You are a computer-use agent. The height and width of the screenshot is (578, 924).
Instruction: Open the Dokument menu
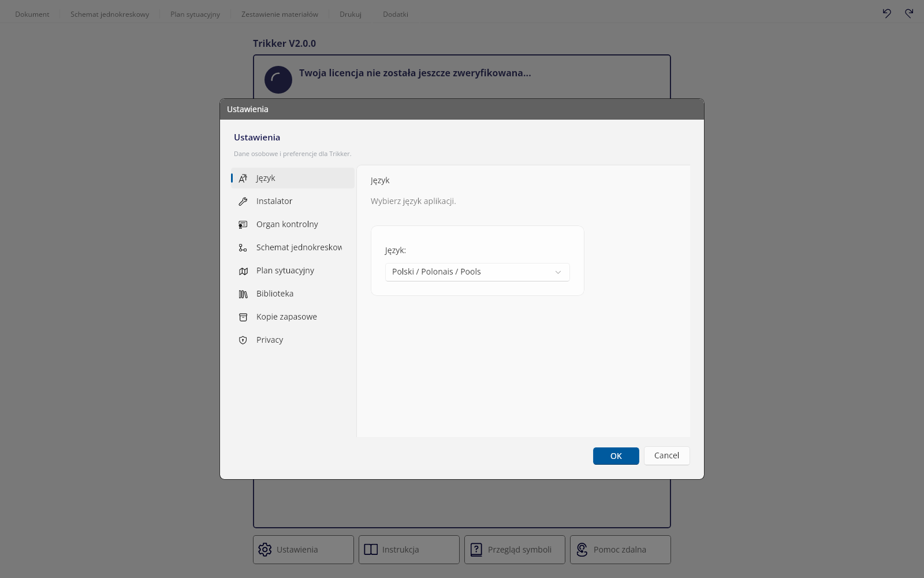click(32, 14)
